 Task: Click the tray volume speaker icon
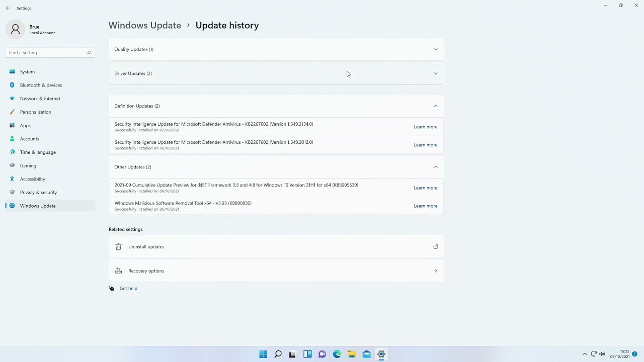pyautogui.click(x=602, y=354)
